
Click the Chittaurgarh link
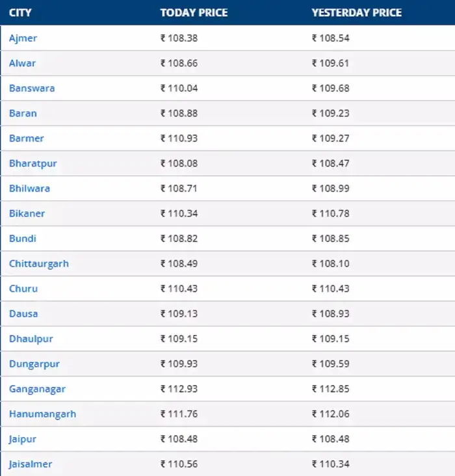[38, 264]
